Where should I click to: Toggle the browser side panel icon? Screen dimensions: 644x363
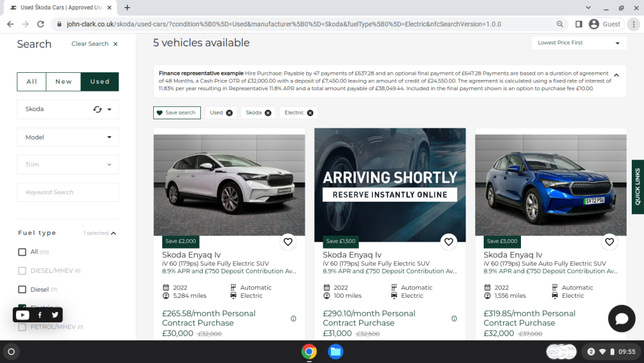[578, 25]
